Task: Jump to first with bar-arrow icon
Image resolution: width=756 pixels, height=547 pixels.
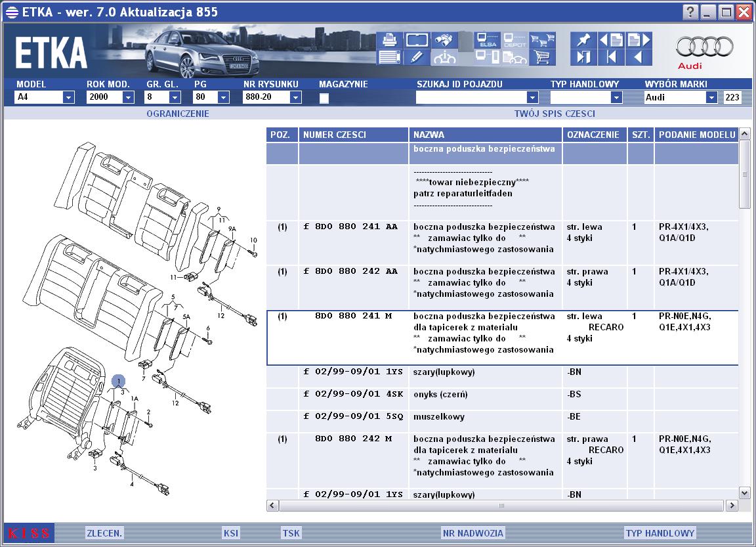Action: pos(611,57)
